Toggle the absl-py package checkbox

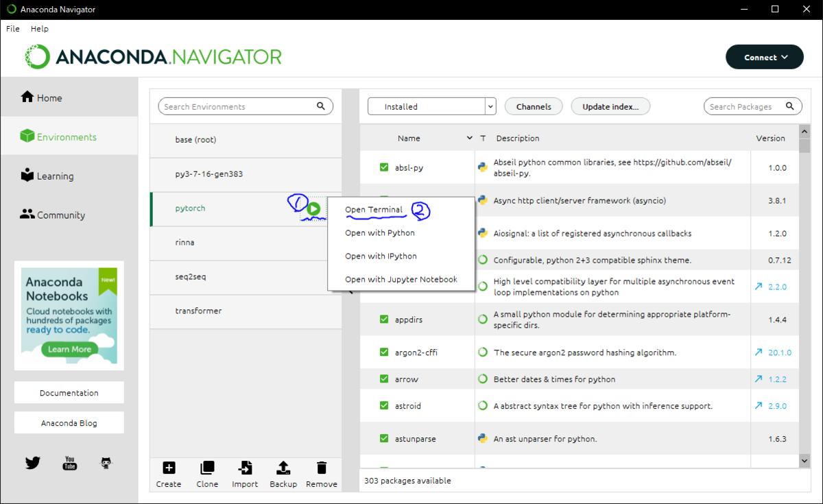[384, 167]
